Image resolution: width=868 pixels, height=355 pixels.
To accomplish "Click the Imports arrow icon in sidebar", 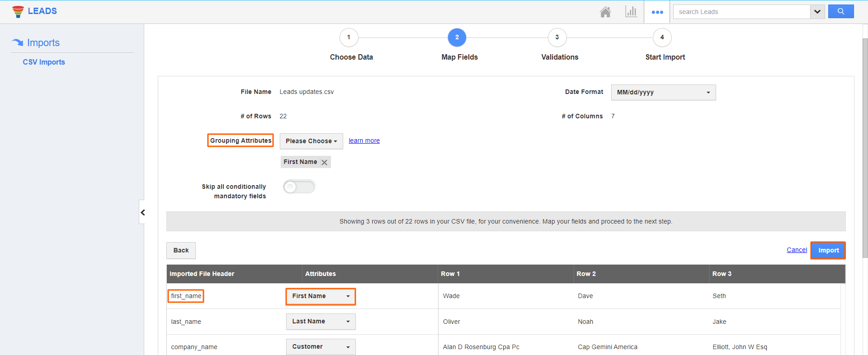I will tap(18, 42).
